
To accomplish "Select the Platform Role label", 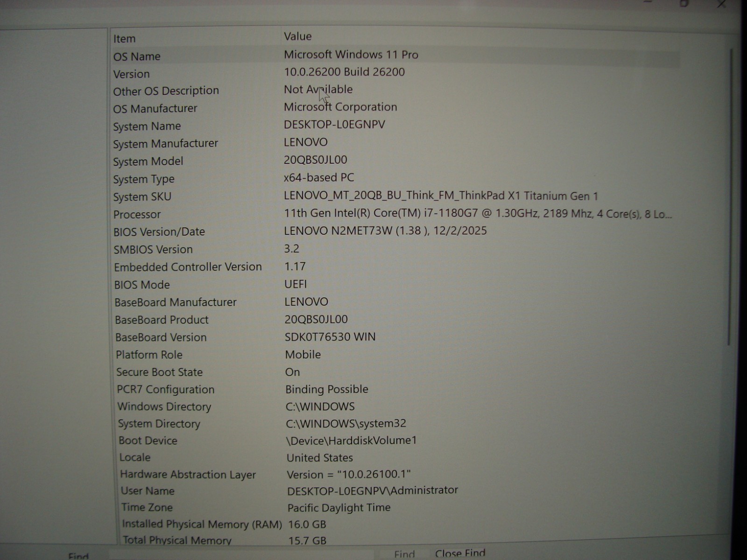I will point(149,355).
